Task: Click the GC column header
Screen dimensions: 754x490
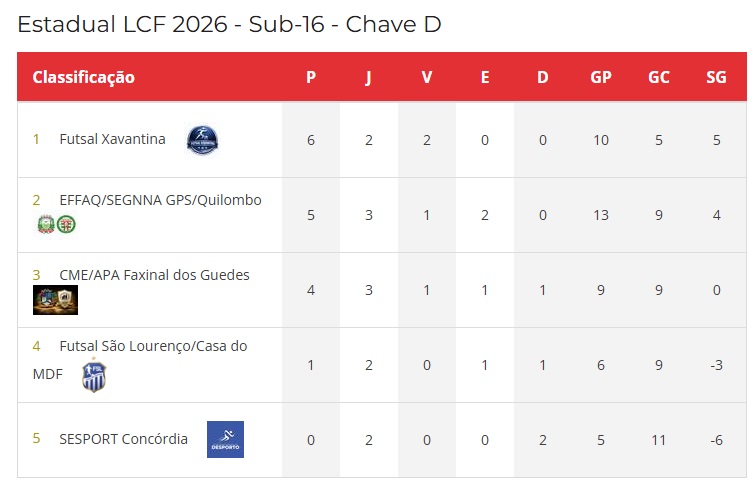Action: point(659,77)
